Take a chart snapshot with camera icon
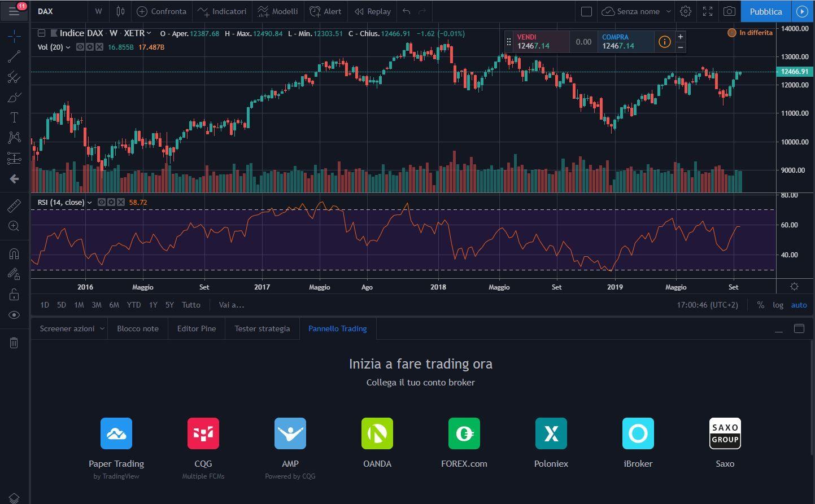 point(729,11)
